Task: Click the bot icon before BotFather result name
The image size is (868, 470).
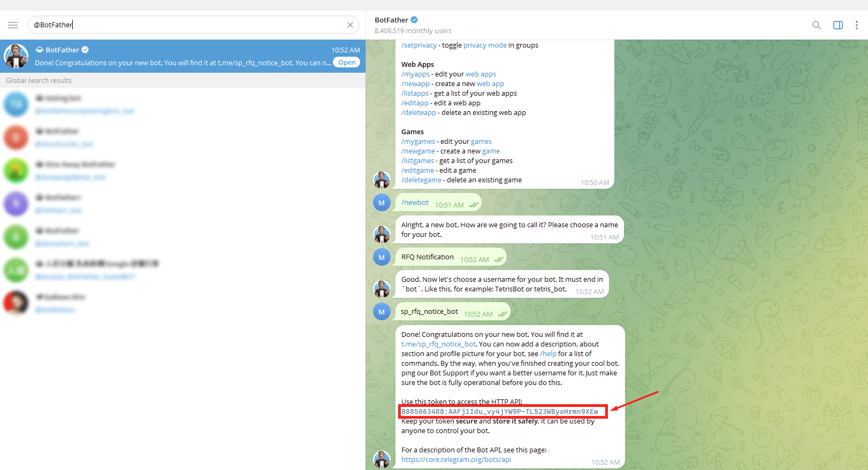Action: point(39,50)
